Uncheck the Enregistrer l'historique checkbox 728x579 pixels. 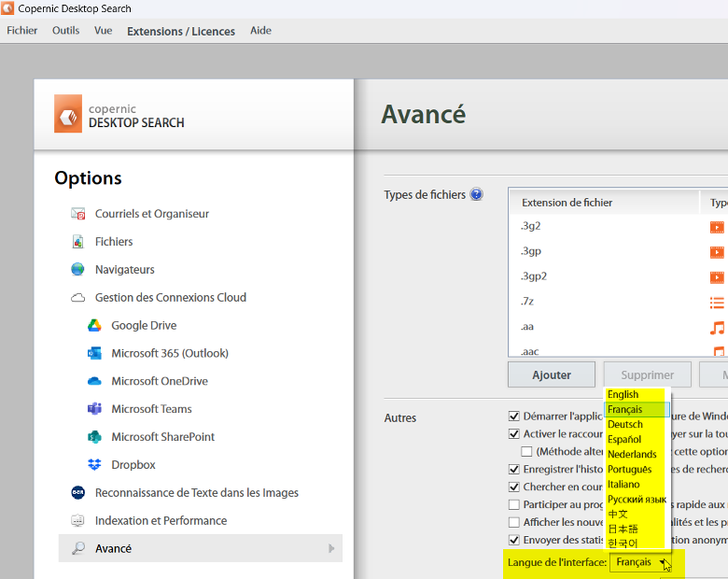514,469
